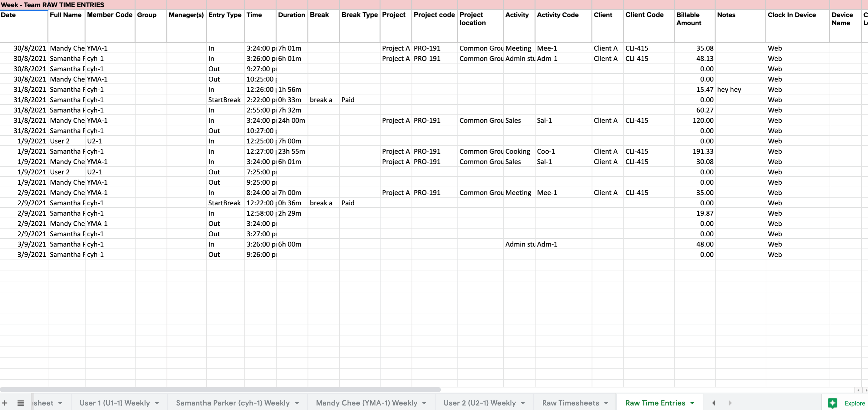The width and height of the screenshot is (868, 410).
Task: Click horizontal scrollbar right arrow
Action: point(866,390)
